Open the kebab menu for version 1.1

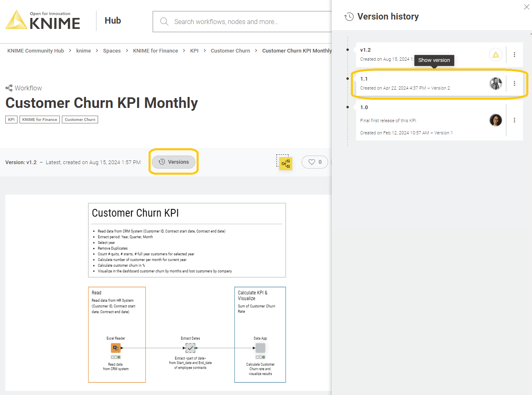tap(514, 83)
